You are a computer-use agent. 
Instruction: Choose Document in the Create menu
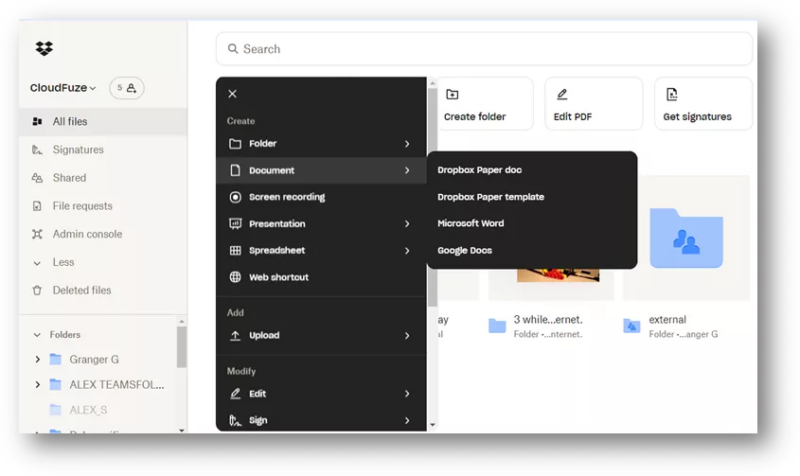(321, 170)
